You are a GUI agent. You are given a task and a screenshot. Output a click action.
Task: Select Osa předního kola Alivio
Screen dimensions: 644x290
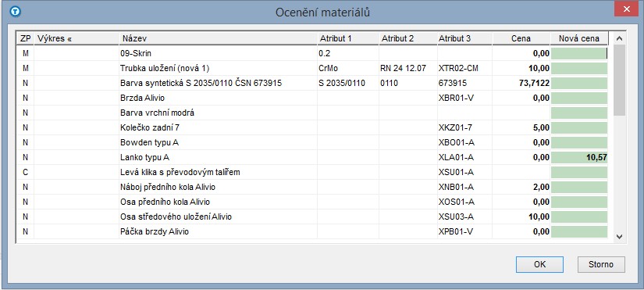coord(165,202)
